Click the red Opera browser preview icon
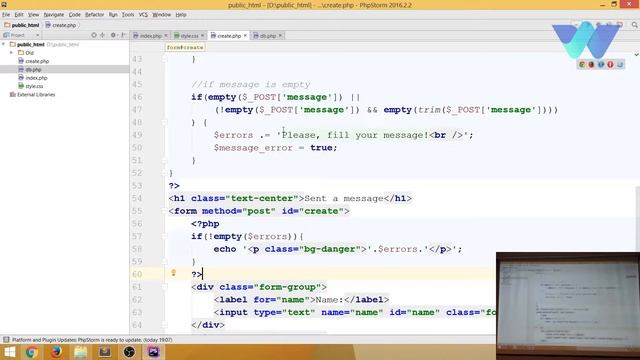640x360 pixels. tap(610, 64)
